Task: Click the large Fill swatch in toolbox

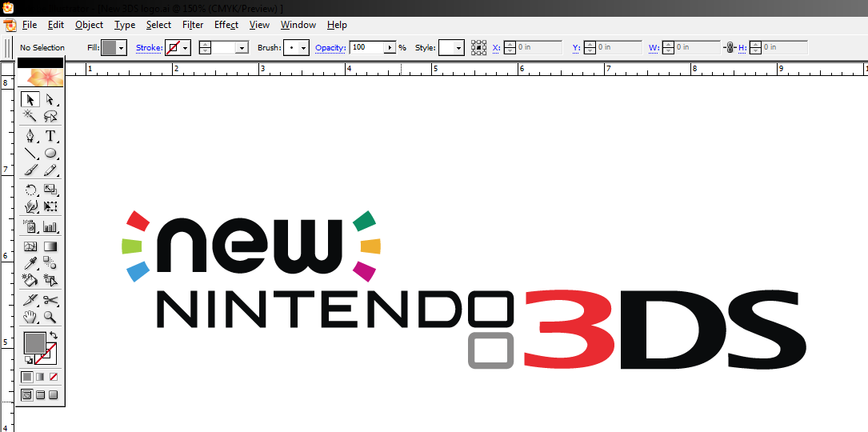Action: tap(34, 343)
